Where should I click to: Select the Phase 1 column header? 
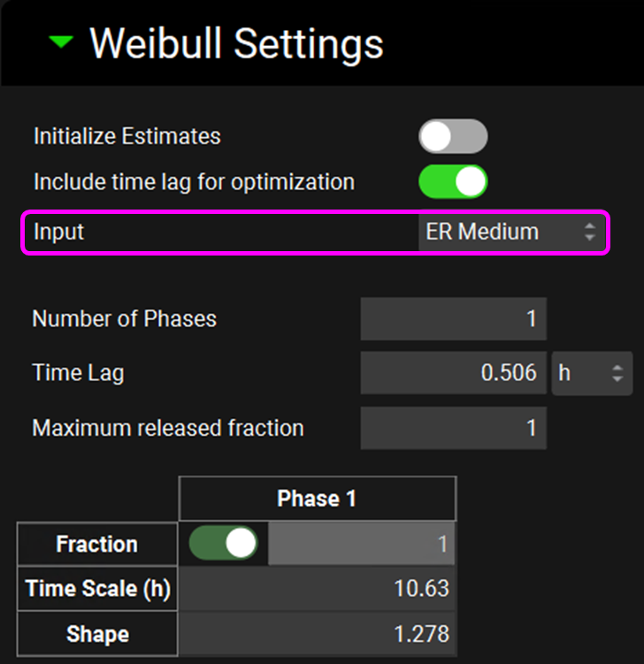click(317, 500)
